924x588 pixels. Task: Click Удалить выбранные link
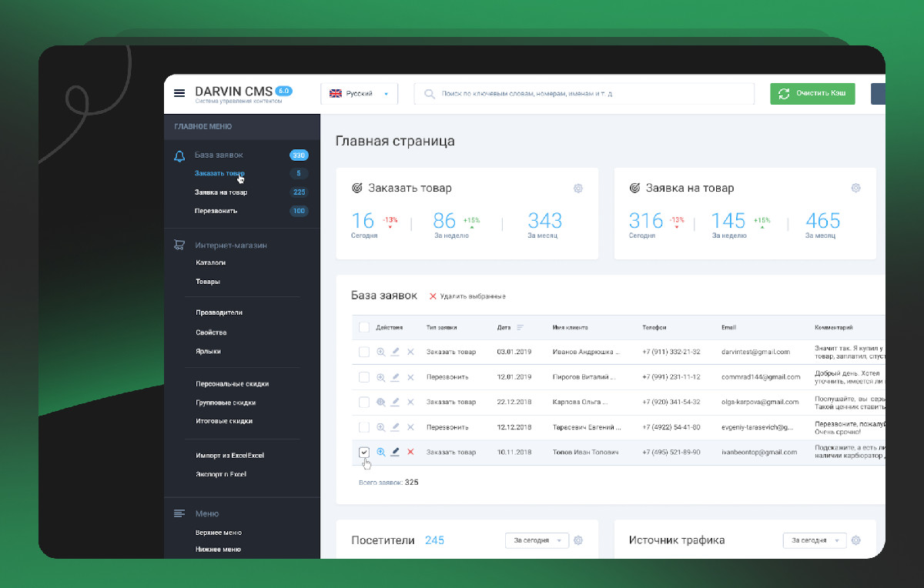[467, 296]
